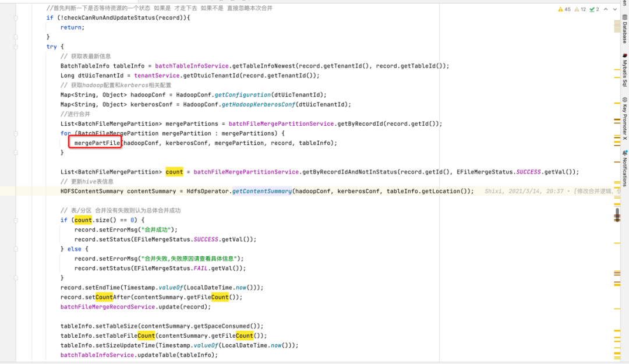629x364 pixels.
Task: Open the Key Promoter X panel
Action: [624, 118]
